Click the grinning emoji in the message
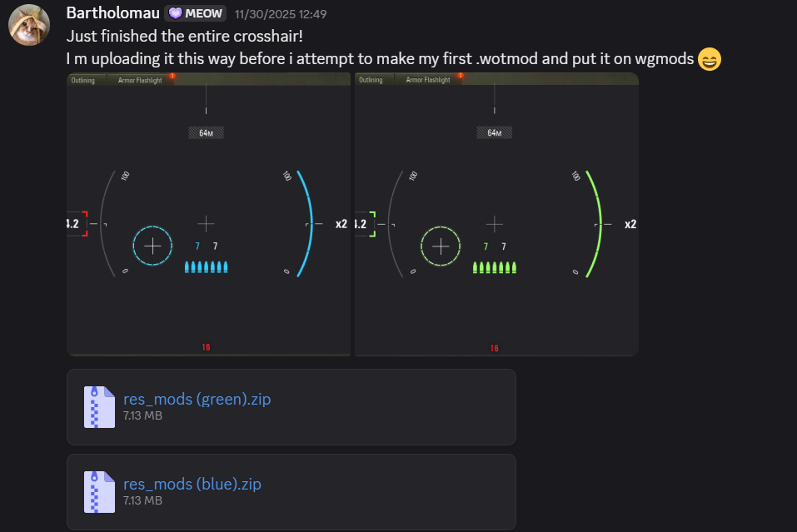 click(709, 59)
